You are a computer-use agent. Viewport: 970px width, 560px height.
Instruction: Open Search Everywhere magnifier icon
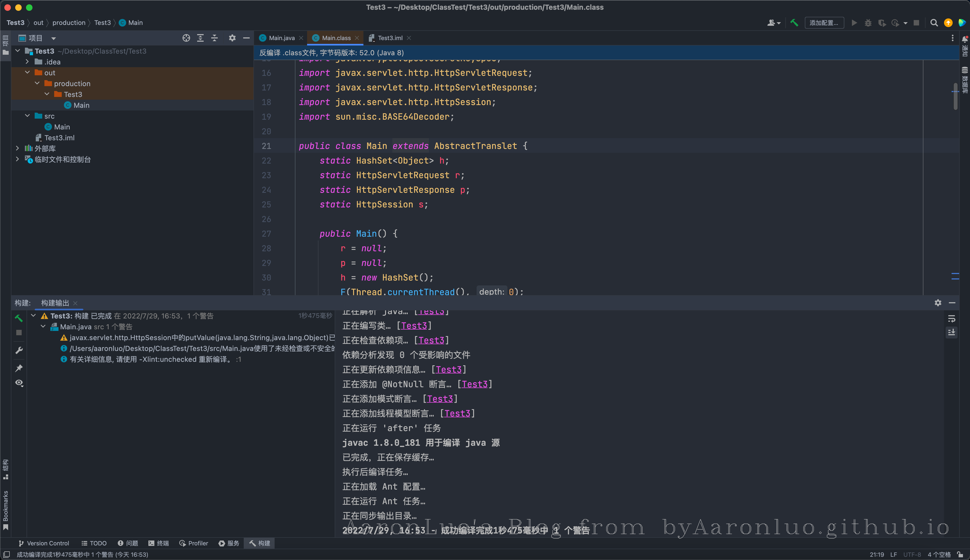coord(934,23)
